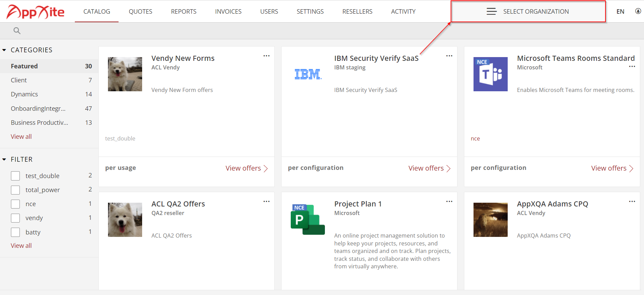Open more options on Project Plan 1 card
The image size is (644, 295).
click(x=449, y=201)
